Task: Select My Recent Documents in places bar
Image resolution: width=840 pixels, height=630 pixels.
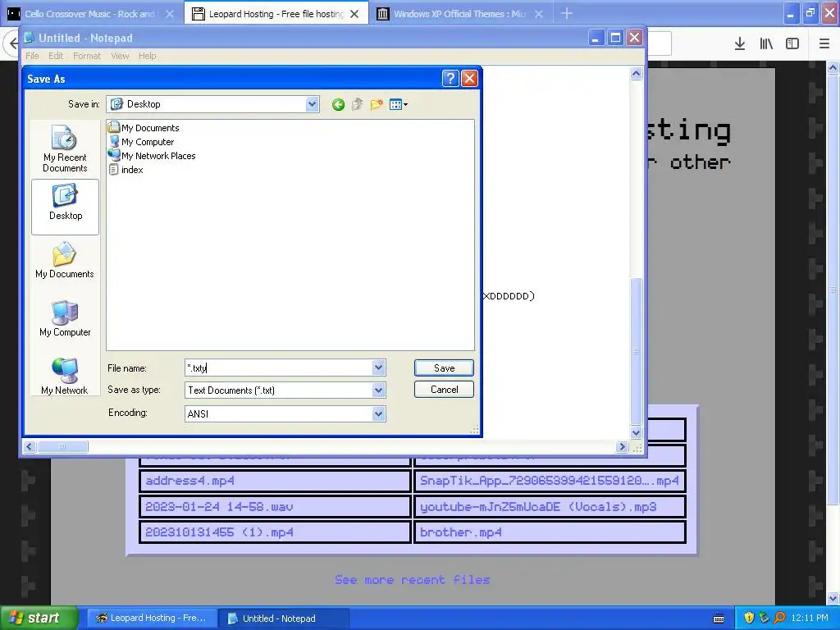Action: click(x=65, y=148)
